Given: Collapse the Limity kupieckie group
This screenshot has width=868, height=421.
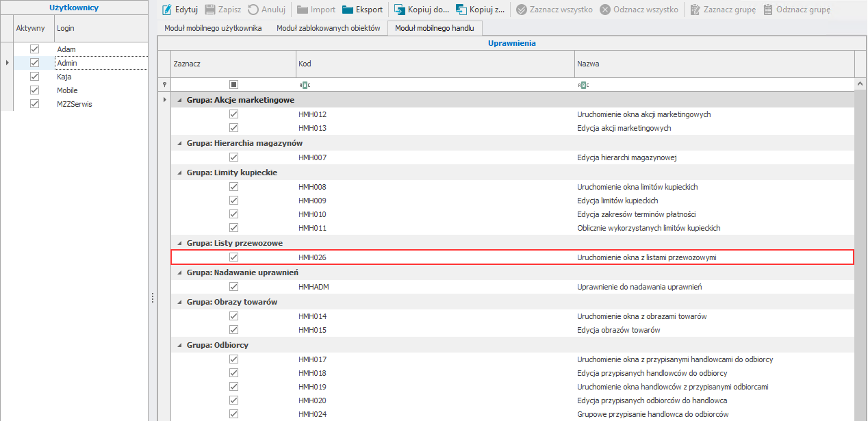Looking at the screenshot, I should point(179,173).
